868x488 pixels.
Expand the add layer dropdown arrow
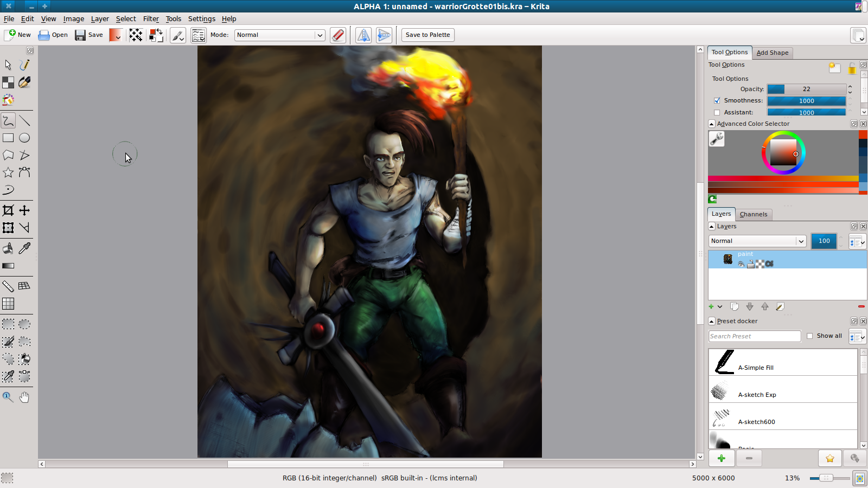[x=720, y=307]
